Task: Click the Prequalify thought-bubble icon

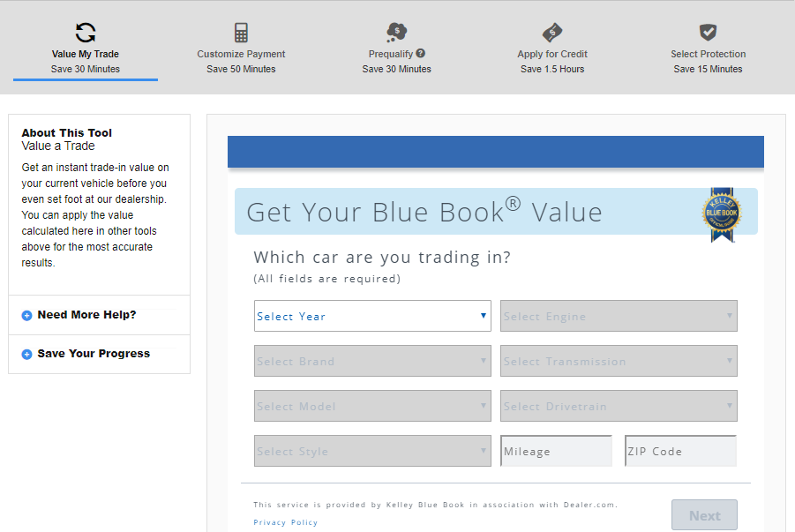Action: coord(396,33)
